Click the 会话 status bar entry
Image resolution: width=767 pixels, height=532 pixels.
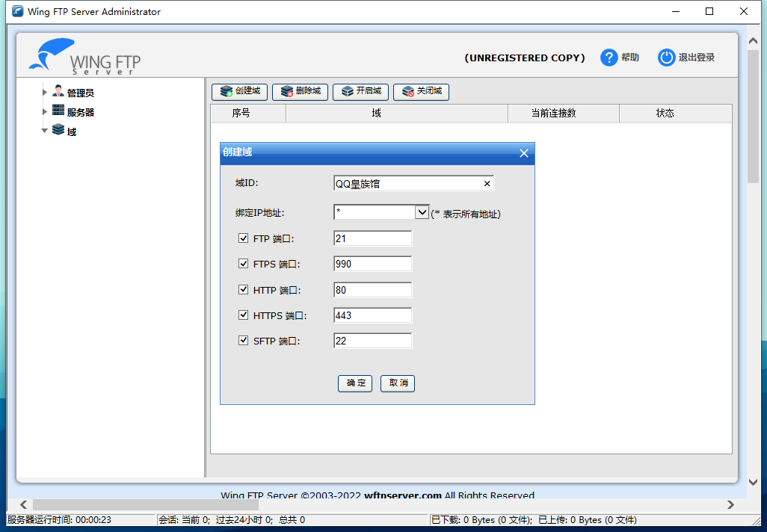click(x=292, y=520)
